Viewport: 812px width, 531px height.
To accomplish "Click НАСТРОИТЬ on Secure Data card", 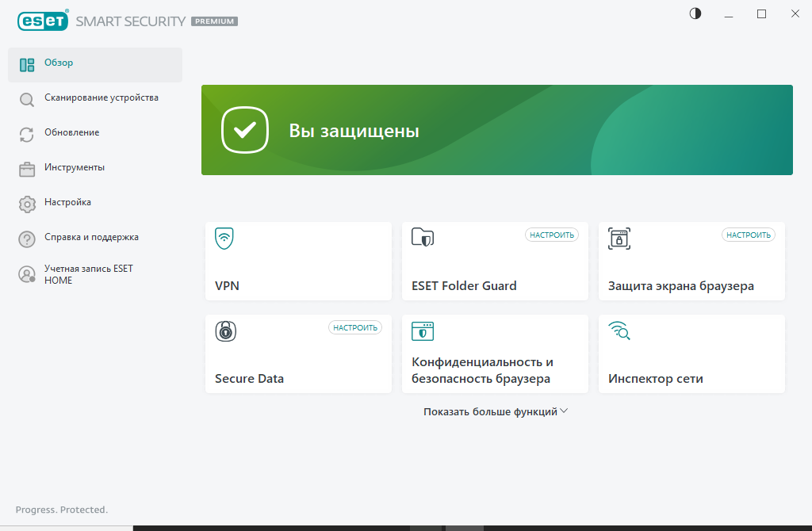I will pyautogui.click(x=355, y=327).
